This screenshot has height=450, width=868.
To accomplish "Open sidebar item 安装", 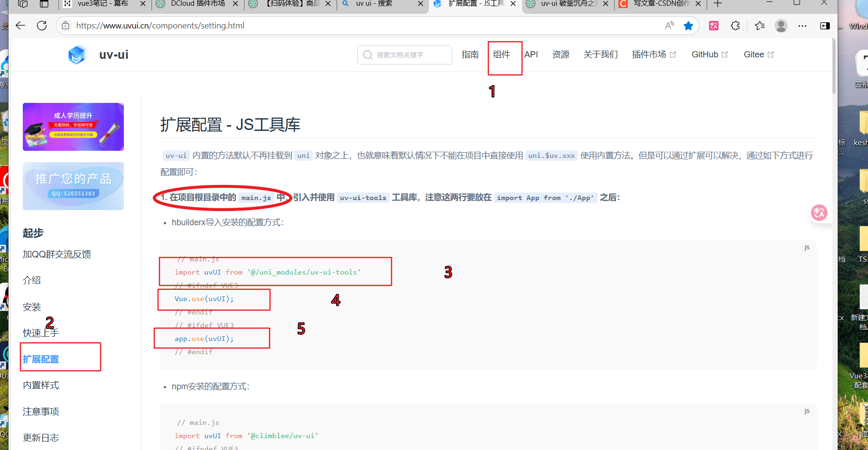I will tap(32, 307).
